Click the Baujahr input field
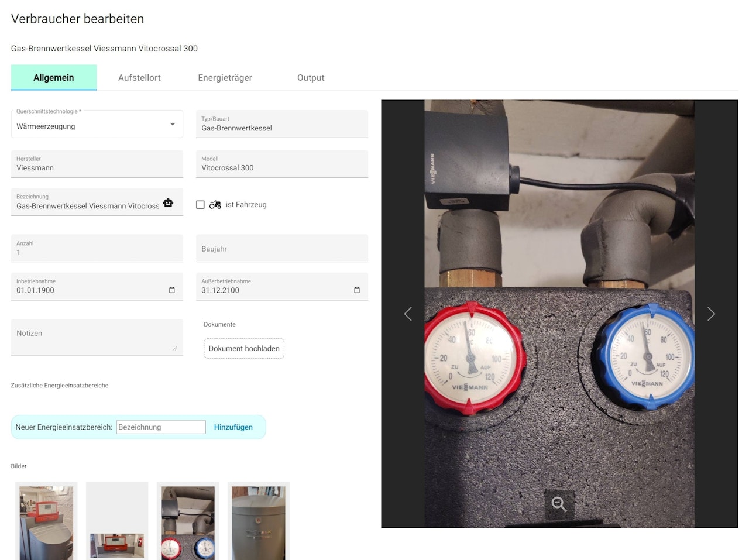Screen dimensions: 749x560 click(282, 248)
